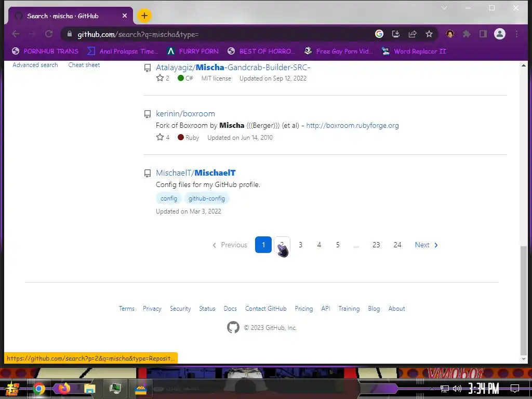Click the padlock site info icon
Image resolution: width=532 pixels, height=399 pixels.
[x=70, y=34]
